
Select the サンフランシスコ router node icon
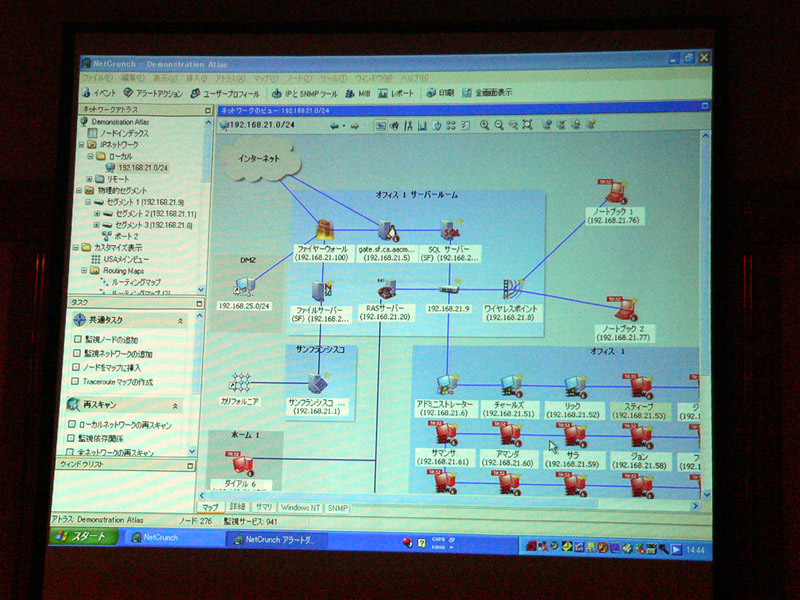point(318,383)
